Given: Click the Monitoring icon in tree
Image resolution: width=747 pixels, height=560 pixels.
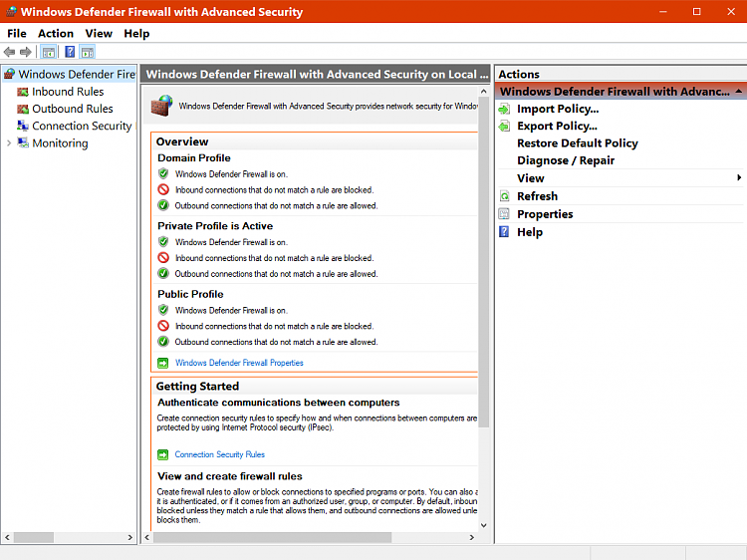Looking at the screenshot, I should pyautogui.click(x=22, y=142).
